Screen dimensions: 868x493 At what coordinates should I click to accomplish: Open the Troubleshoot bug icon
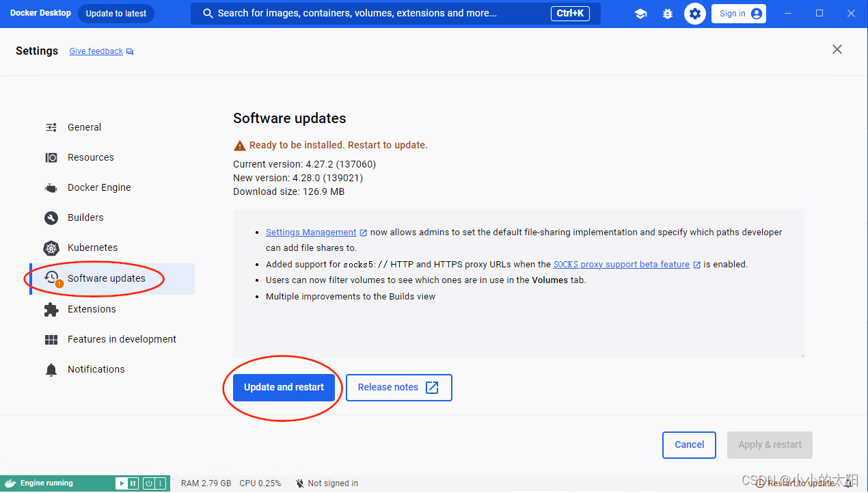[x=668, y=14]
